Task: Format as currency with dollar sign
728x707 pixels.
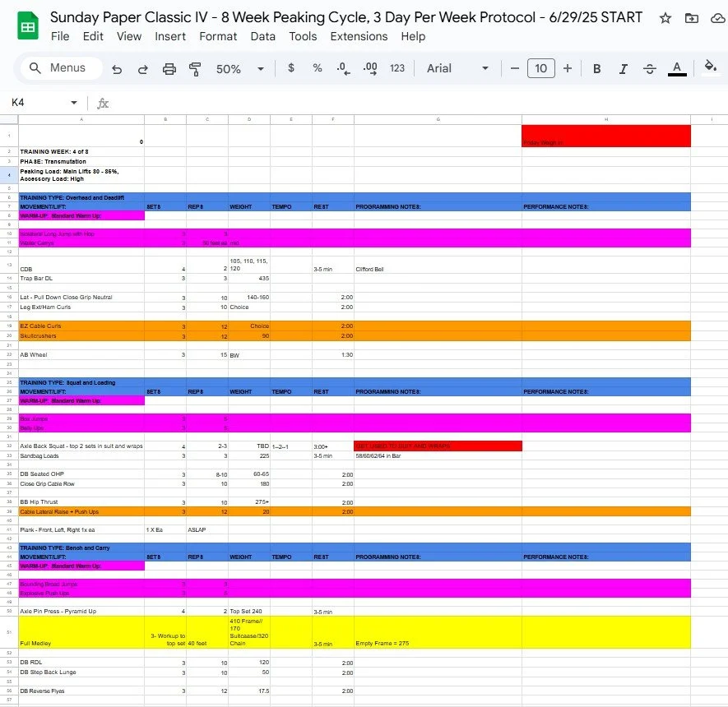Action: pos(291,68)
